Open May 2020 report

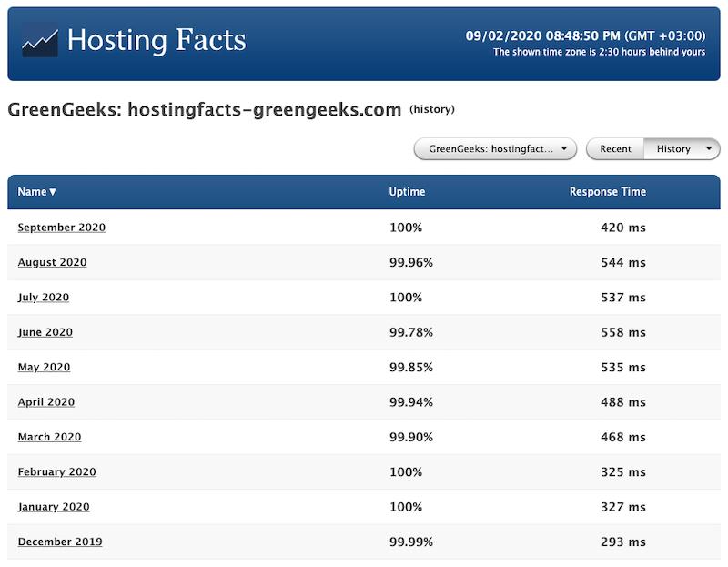(x=44, y=367)
